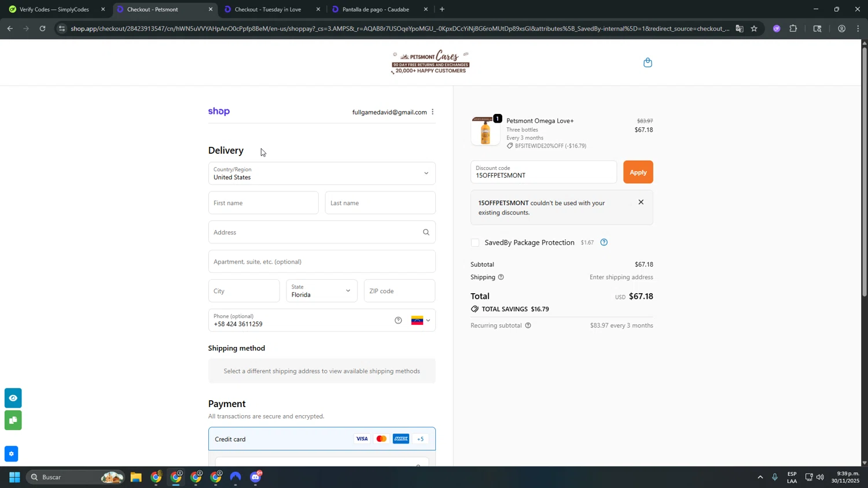Open the phone country flag selector
The image size is (868, 488).
[x=421, y=320]
